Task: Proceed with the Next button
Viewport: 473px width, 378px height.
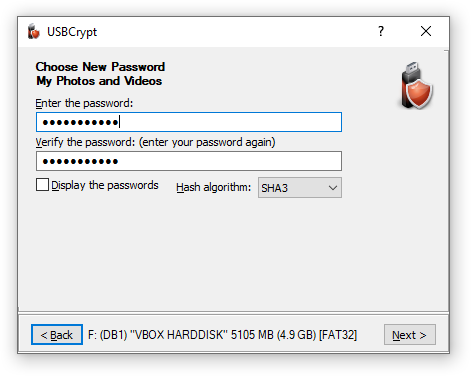Action: coord(410,335)
